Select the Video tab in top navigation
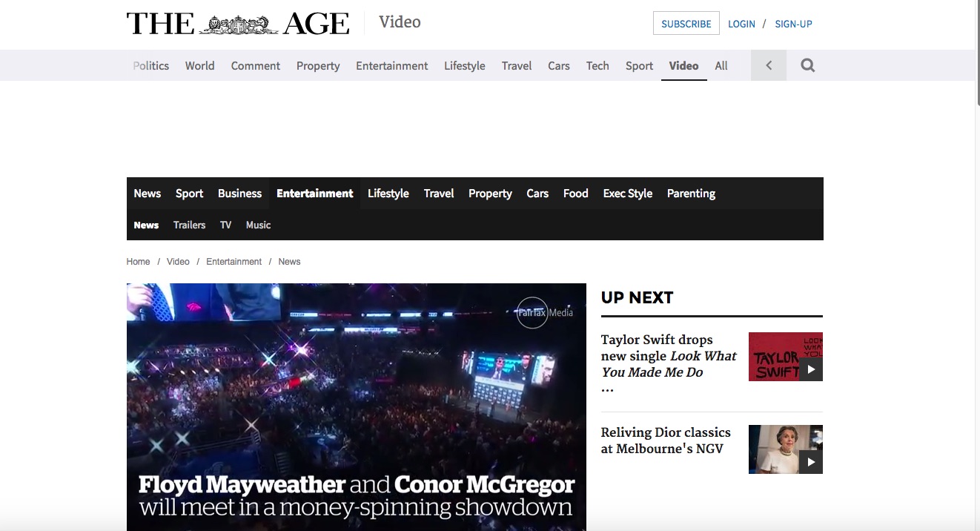This screenshot has width=980, height=531. tap(683, 65)
